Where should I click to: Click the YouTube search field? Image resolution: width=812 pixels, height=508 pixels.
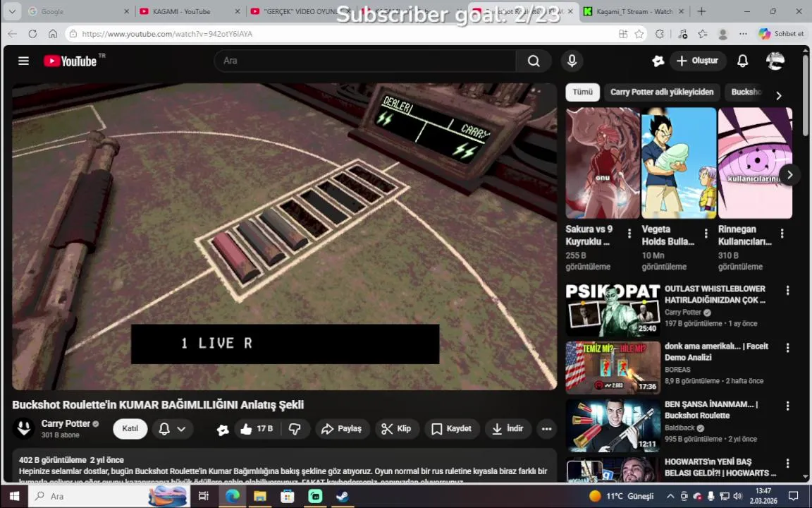coord(365,61)
